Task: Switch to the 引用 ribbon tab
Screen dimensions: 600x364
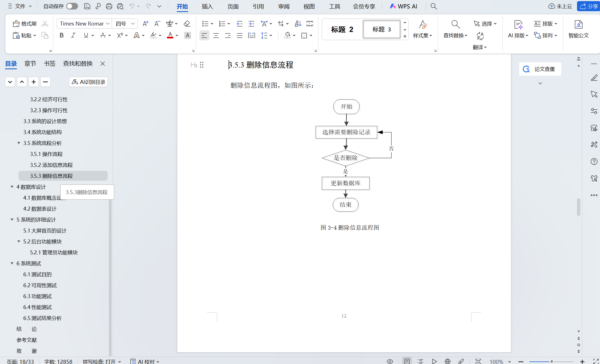Action: 258,6
